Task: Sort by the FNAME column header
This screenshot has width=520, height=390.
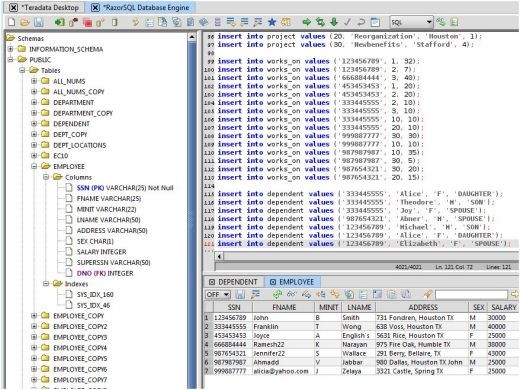Action: (284, 307)
